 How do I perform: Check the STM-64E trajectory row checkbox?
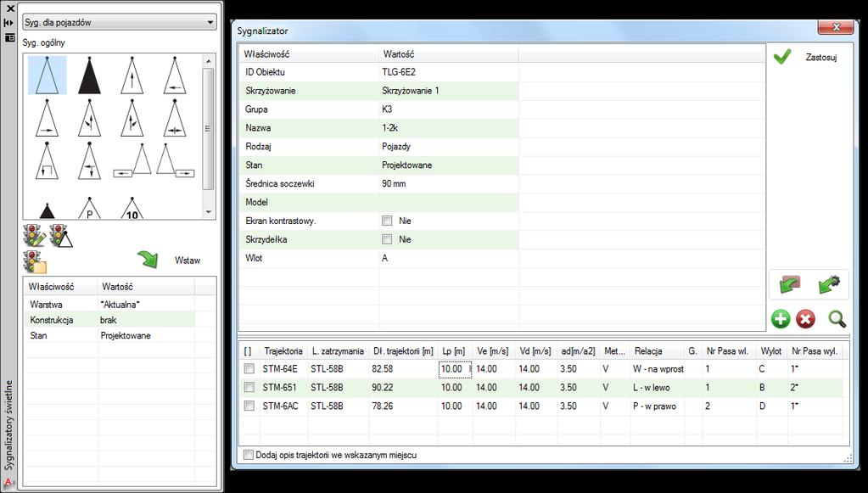tap(249, 368)
